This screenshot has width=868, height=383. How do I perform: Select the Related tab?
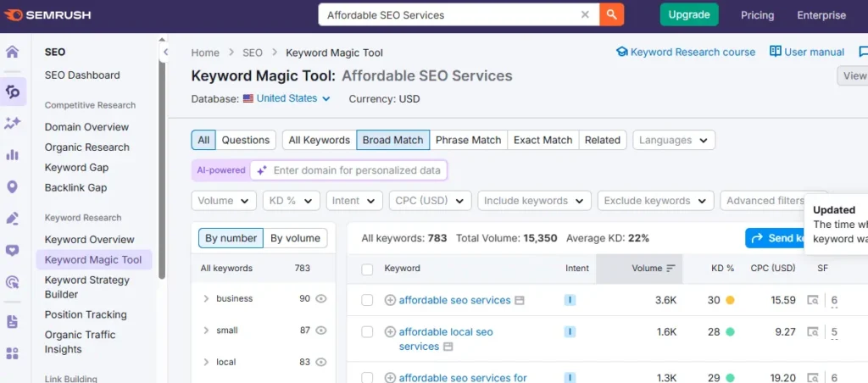pos(603,140)
